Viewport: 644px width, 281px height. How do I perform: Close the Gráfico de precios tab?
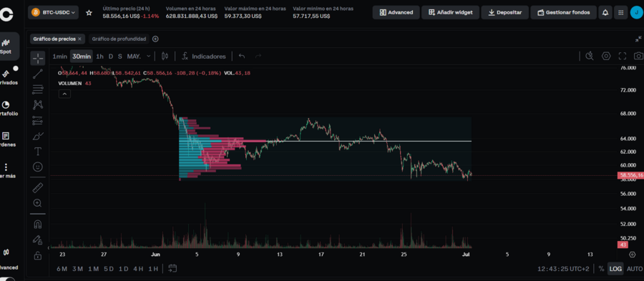79,39
